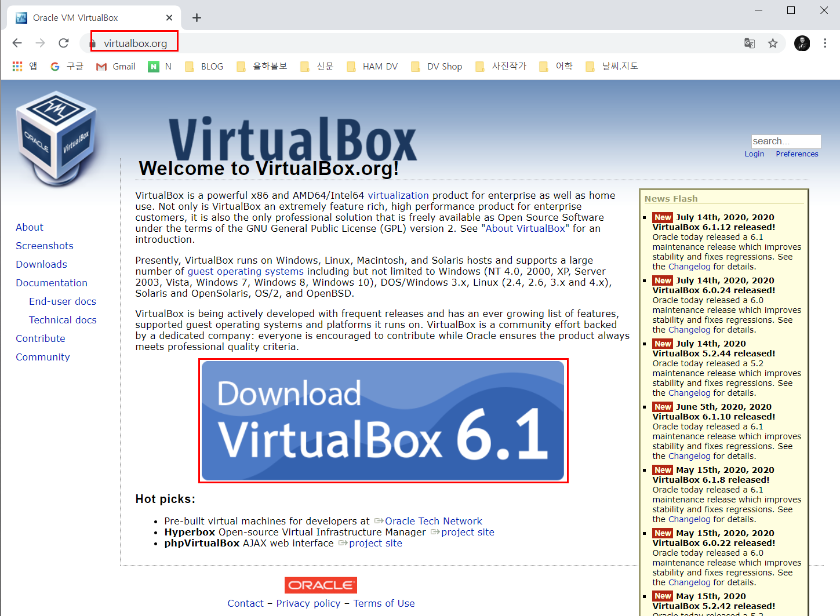Open the Apps grid bookmark icon
This screenshot has height=616, width=840.
coord(17,66)
